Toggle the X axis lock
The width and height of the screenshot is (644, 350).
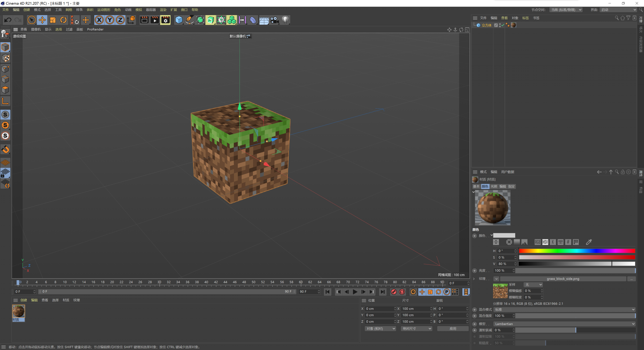(x=99, y=20)
